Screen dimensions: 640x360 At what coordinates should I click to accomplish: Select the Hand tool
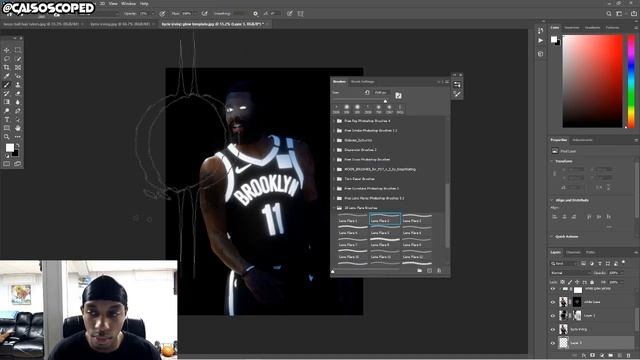(x=18, y=128)
